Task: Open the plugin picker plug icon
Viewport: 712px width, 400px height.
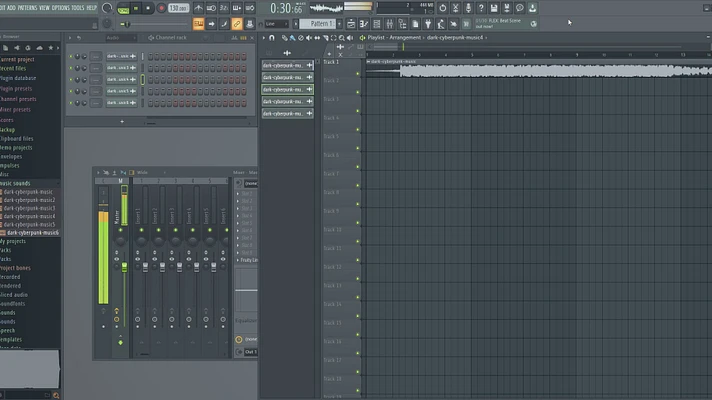Action: pos(428,24)
